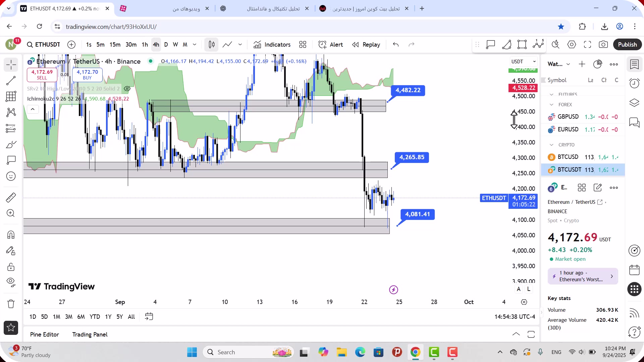644x362 pixels.
Task: Enter fullscreen chart mode
Action: click(587, 45)
